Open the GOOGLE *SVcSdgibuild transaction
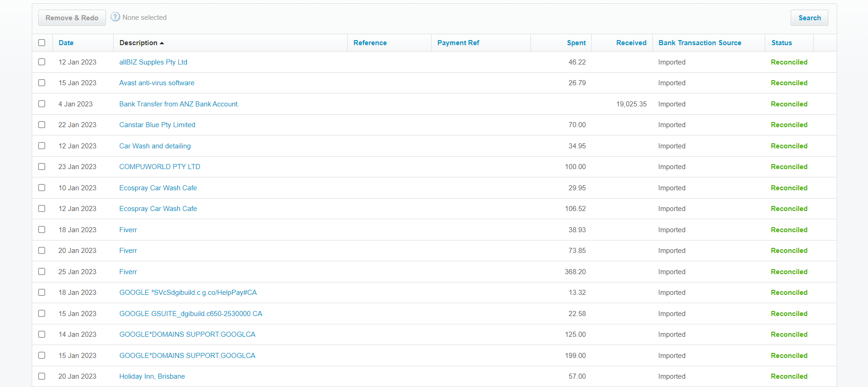 (x=188, y=293)
